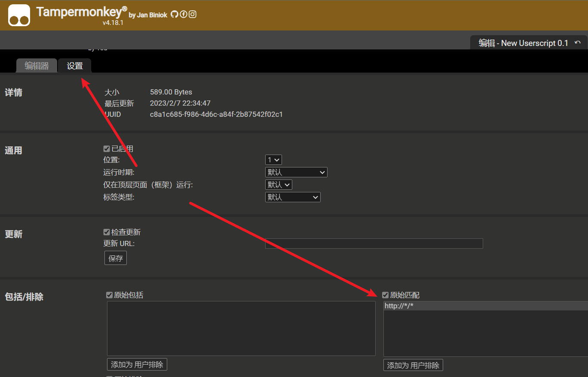Click the 保存 button
Viewport: 588px width, 377px height.
click(116, 258)
